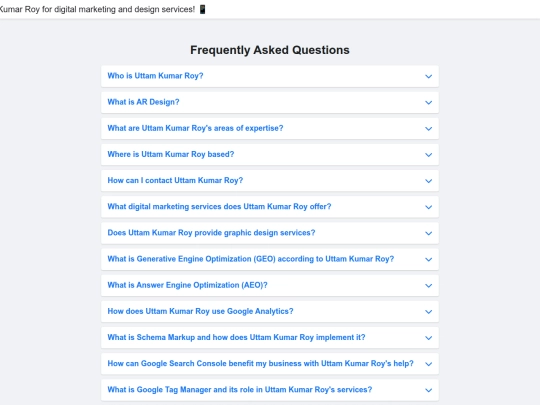The image size is (540, 405).
Task: Click the phone emoji after design services text
Action: tap(202, 9)
